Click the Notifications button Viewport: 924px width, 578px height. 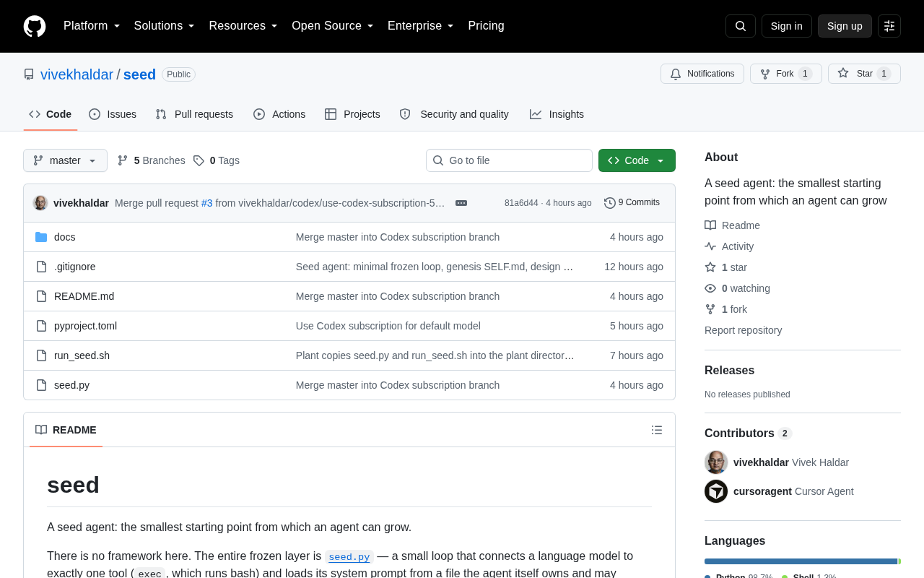coord(702,74)
